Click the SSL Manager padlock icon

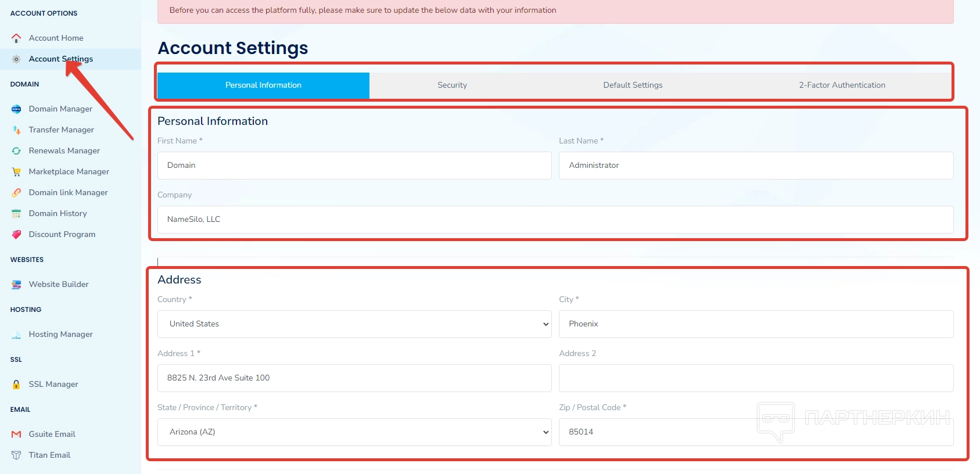click(16, 385)
